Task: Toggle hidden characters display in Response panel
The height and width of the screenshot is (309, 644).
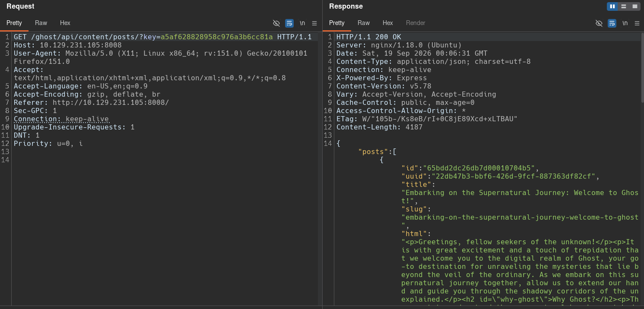Action: (x=599, y=23)
